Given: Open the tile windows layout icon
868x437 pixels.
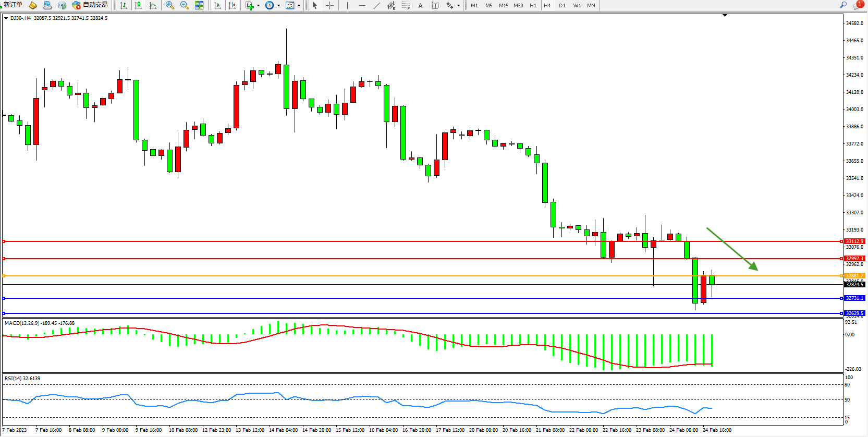Looking at the screenshot, I should pos(199,5).
